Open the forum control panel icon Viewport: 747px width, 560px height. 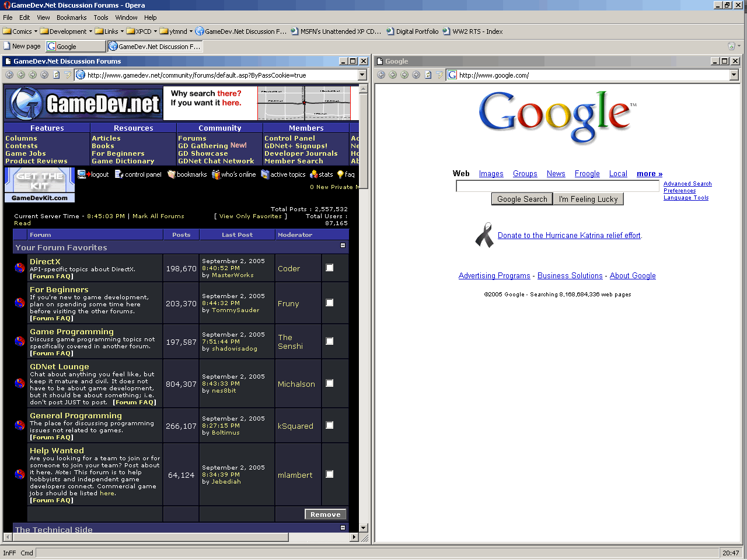[x=119, y=174]
